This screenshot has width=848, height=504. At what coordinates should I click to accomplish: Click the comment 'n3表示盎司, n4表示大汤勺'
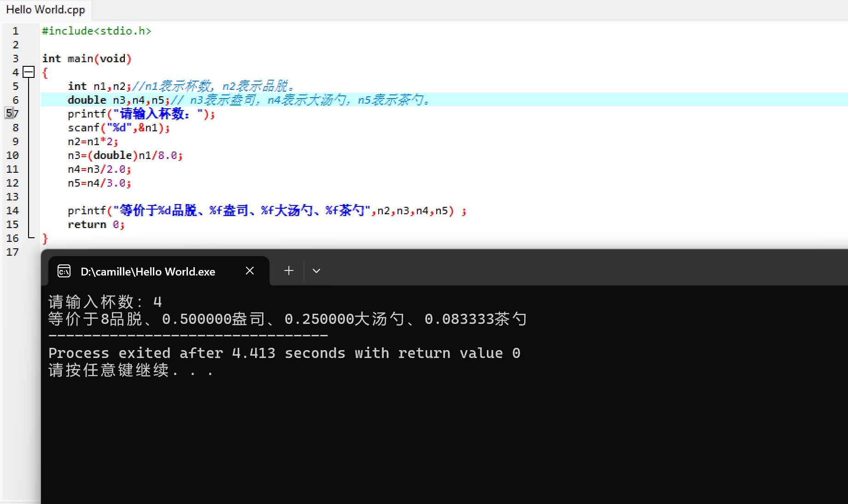click(301, 100)
